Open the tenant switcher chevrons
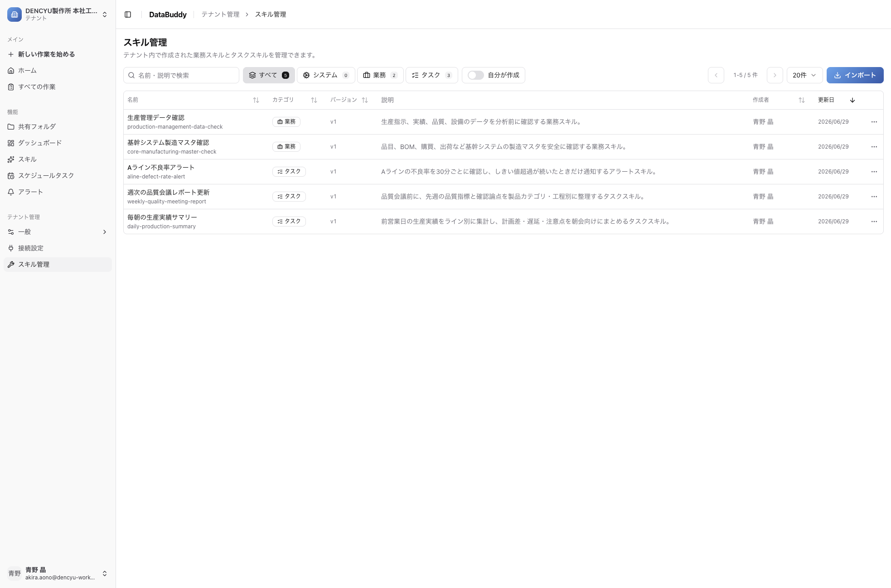 click(x=105, y=14)
